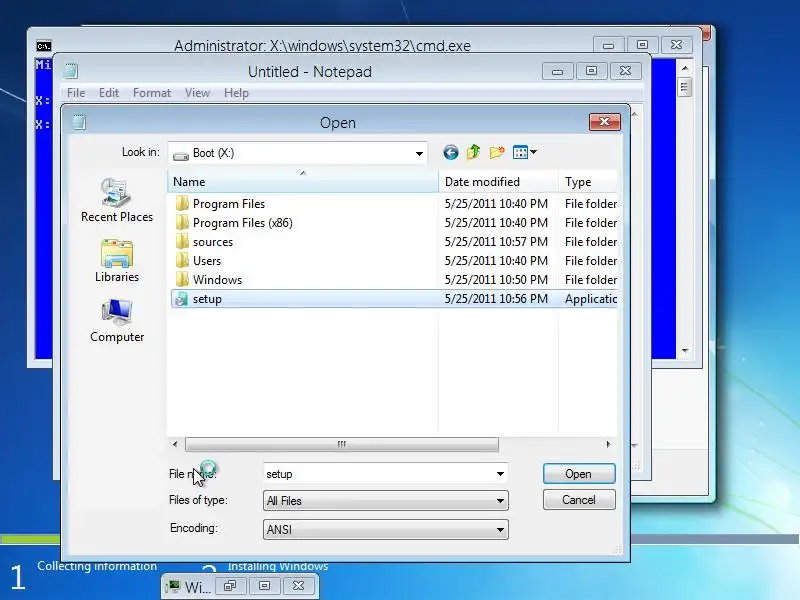Minimize the Notepad window
Screen dimensions: 800x600
click(x=558, y=71)
